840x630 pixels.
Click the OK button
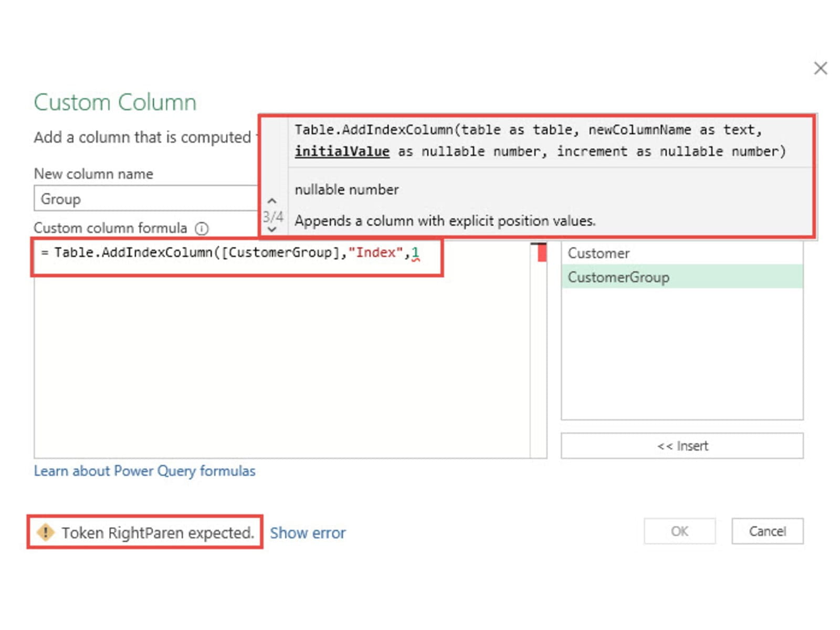pyautogui.click(x=679, y=531)
